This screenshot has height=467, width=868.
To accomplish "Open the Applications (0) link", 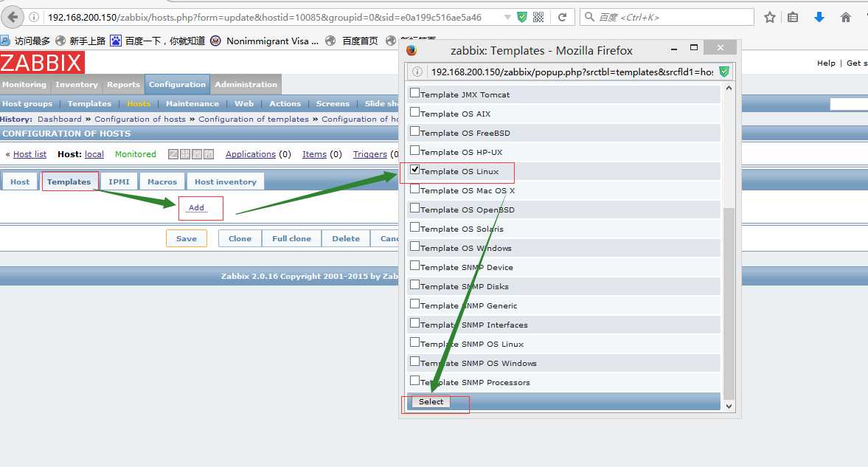I will (x=250, y=154).
